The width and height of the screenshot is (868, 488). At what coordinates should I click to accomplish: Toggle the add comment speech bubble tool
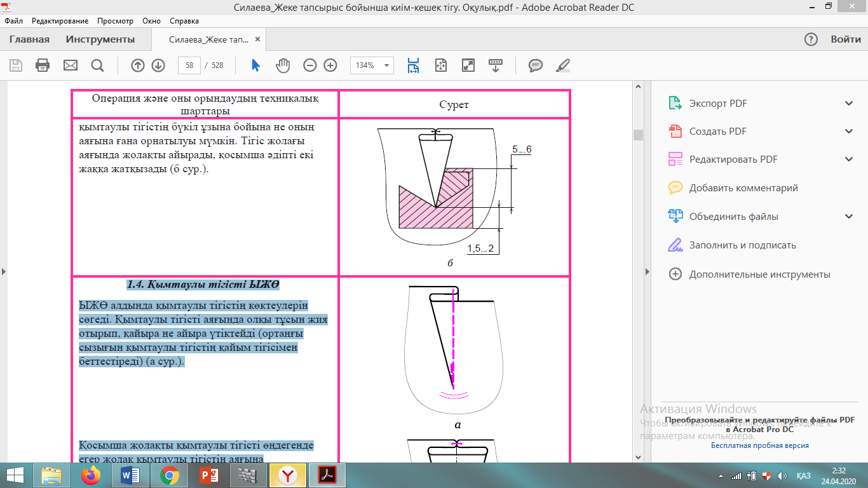pos(536,65)
